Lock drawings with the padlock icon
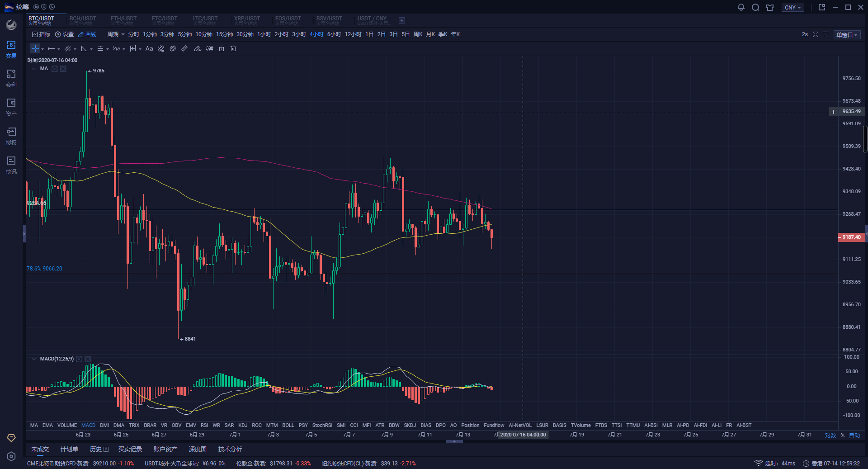This screenshot has width=868, height=469. click(222, 48)
